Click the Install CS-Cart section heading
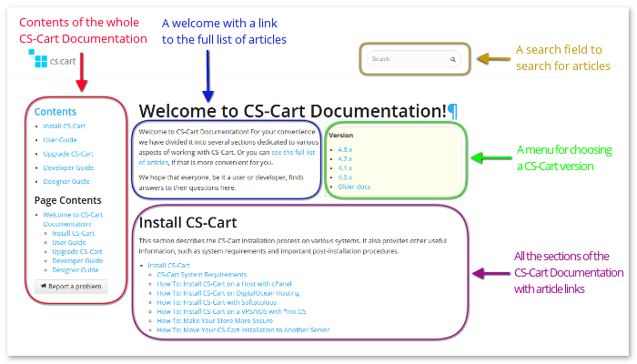Image resolution: width=637 pixels, height=364 pixels. (187, 223)
